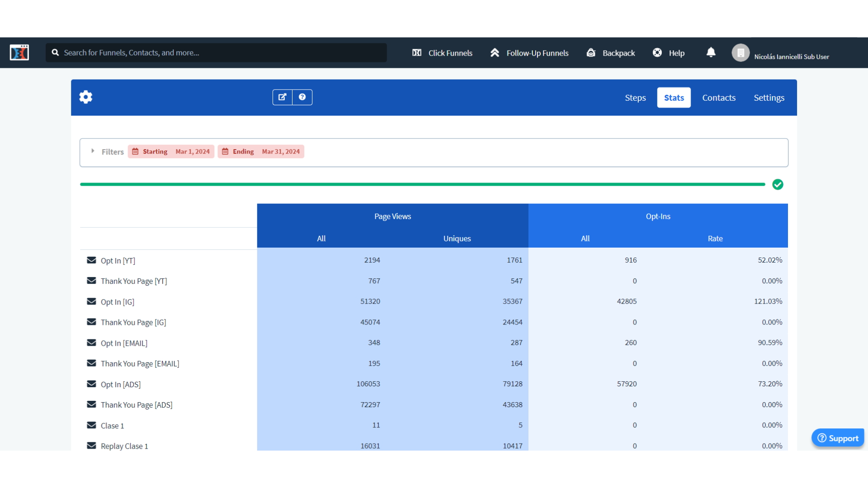Screen dimensions: 868x488
Task: Click the open-in-new-window edit icon
Action: tap(283, 97)
